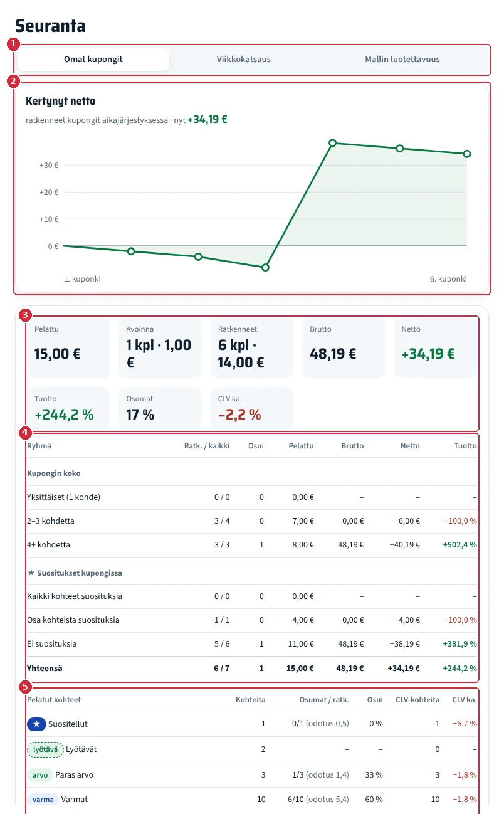Viewport: 504px width, 814px height.
Task: Click the Yhteensä total row label
Action: pos(45,669)
